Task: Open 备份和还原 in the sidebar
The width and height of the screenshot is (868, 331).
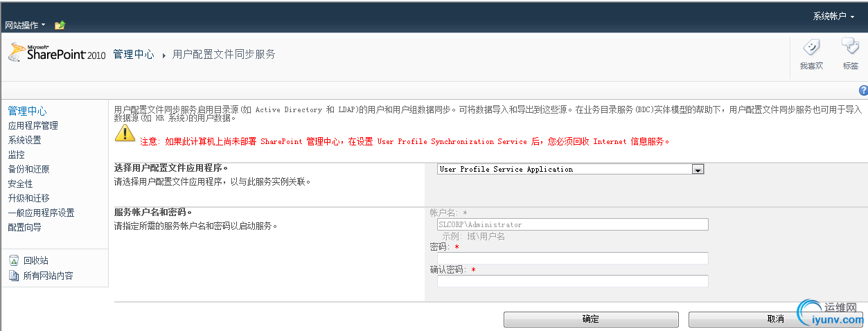Action: click(x=28, y=169)
